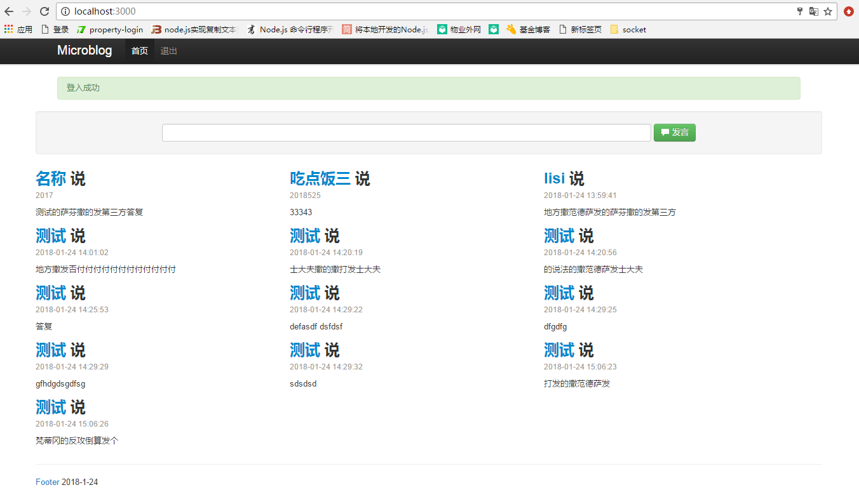The image size is (859, 504).
Task: View site info icon before localhost
Action: pyautogui.click(x=65, y=11)
